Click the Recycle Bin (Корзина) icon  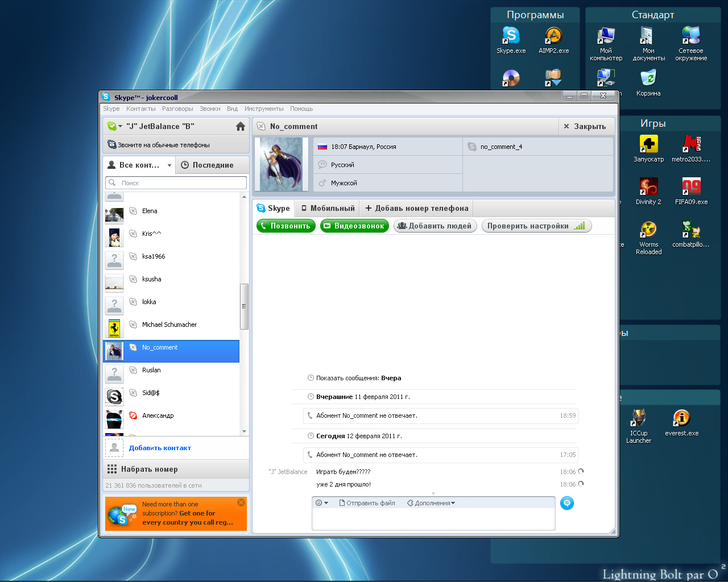(x=648, y=82)
